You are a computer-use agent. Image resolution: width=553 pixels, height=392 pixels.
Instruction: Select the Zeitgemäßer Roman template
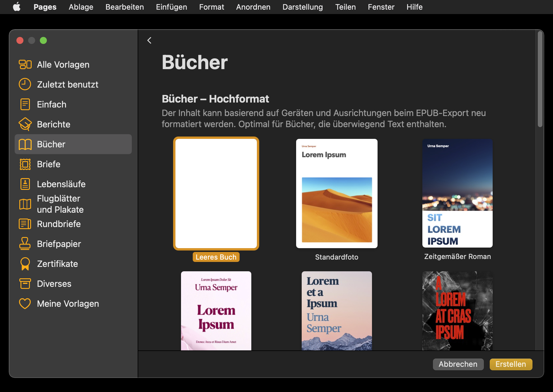coord(458,193)
